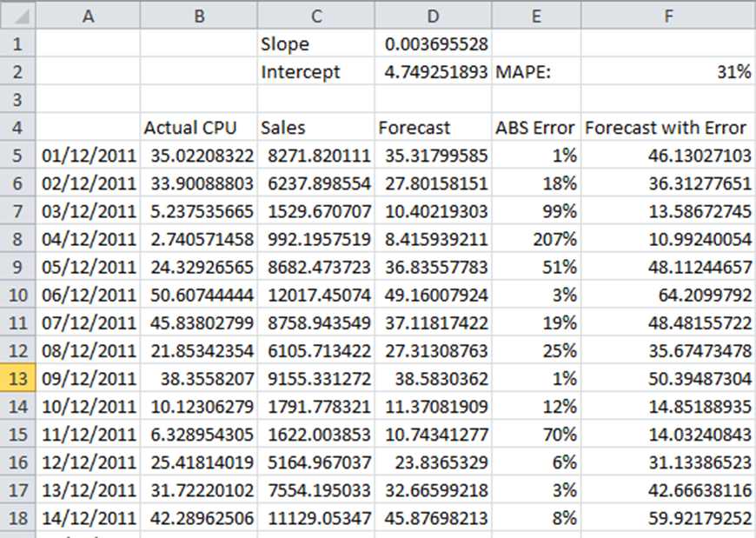Image resolution: width=756 pixels, height=538 pixels.
Task: Click Actual CPU value 2.740571458
Action: pos(199,239)
